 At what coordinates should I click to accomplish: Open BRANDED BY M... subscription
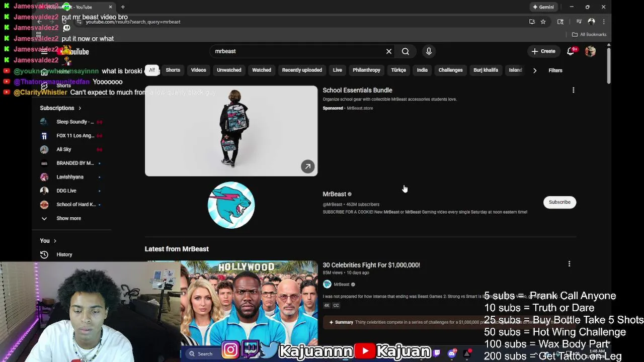(x=70, y=163)
